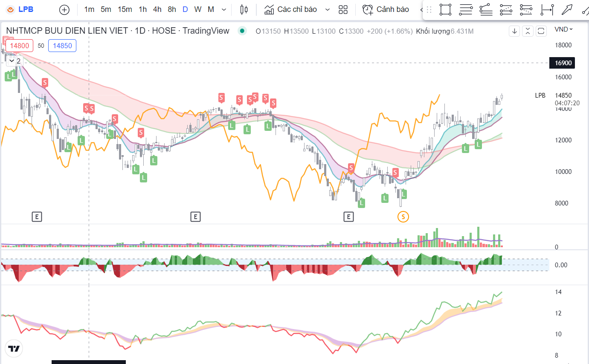
Task: Click the rightmost E earnings marker
Action: (x=349, y=217)
